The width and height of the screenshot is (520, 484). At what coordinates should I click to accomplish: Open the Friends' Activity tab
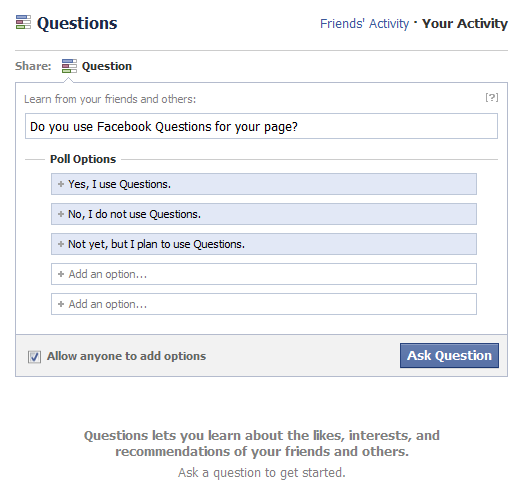point(364,24)
